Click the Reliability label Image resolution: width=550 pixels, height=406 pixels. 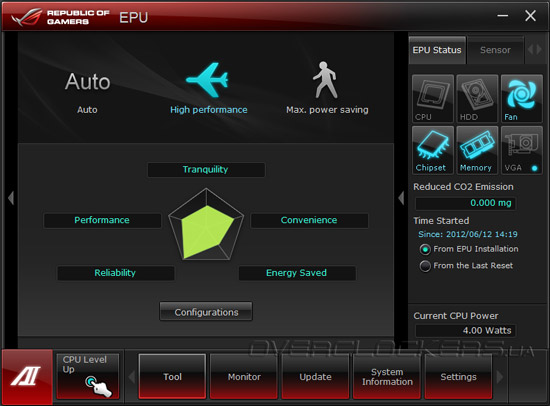(x=115, y=273)
